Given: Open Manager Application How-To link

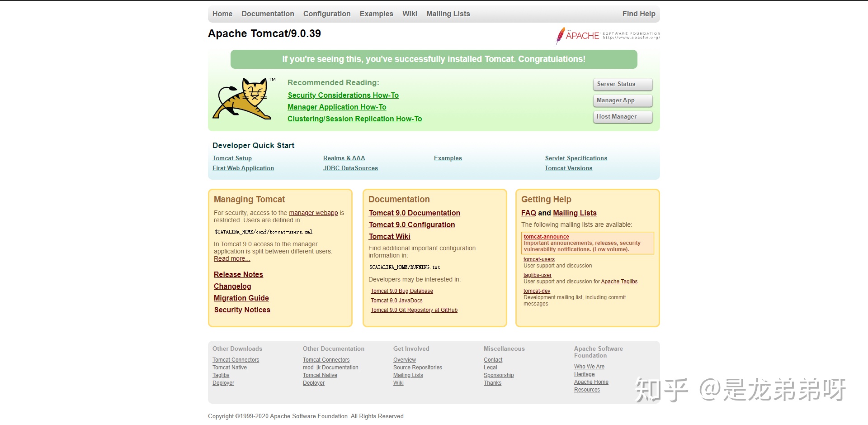Looking at the screenshot, I should point(337,107).
